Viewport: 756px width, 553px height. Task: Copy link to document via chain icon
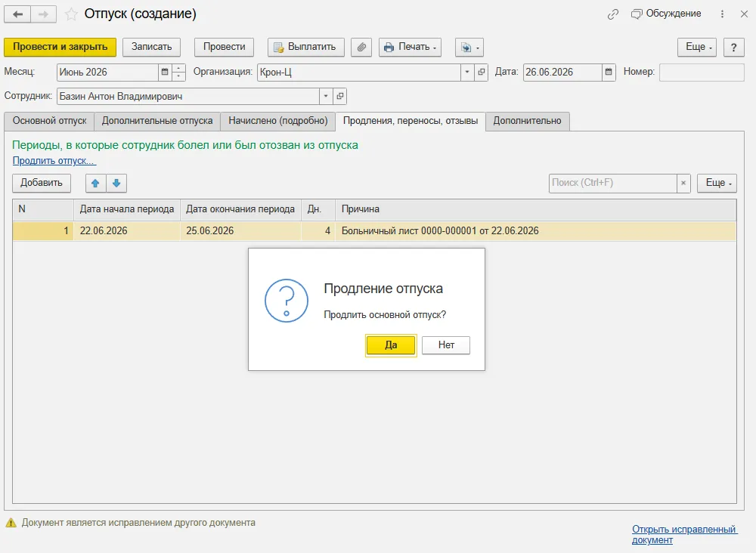[612, 14]
